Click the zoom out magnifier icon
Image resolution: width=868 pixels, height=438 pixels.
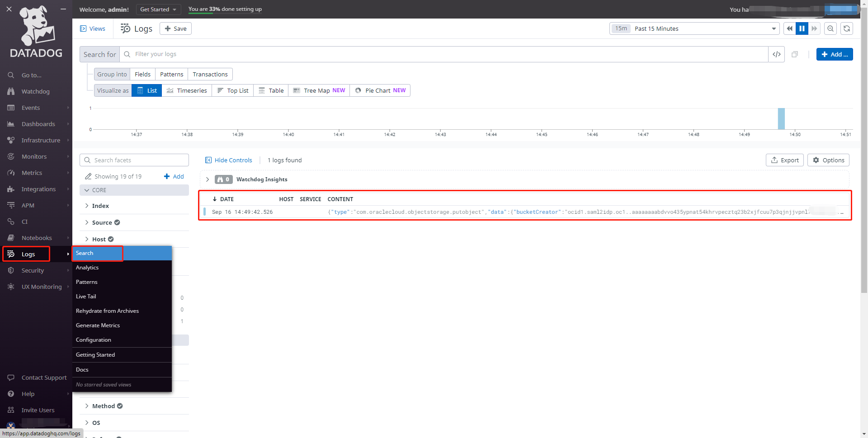(830, 28)
